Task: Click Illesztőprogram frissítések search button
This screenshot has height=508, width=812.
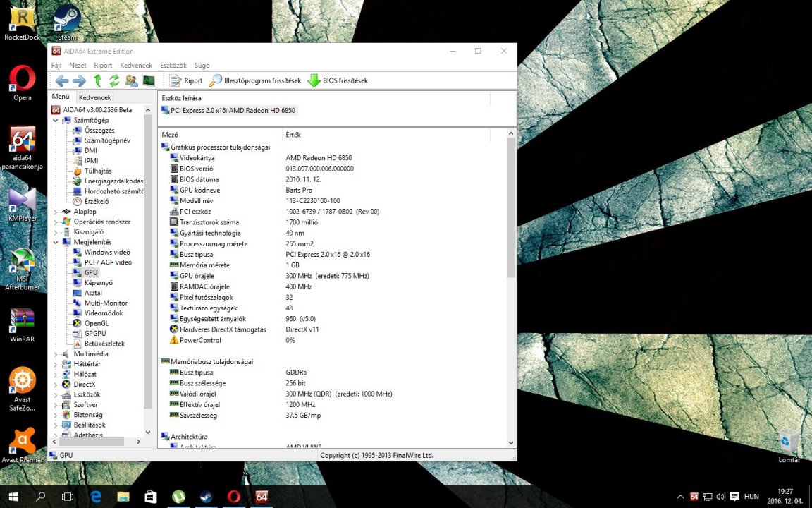Action: click(x=255, y=80)
